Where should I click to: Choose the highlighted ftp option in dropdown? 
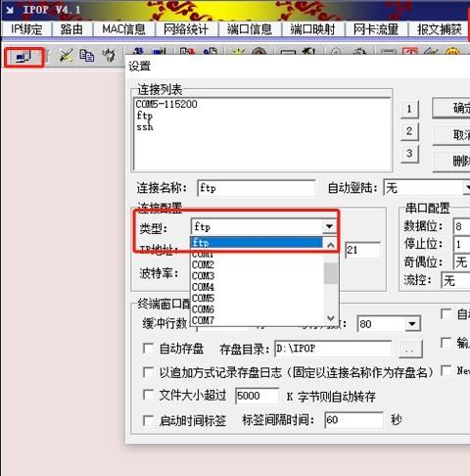pyautogui.click(x=257, y=243)
